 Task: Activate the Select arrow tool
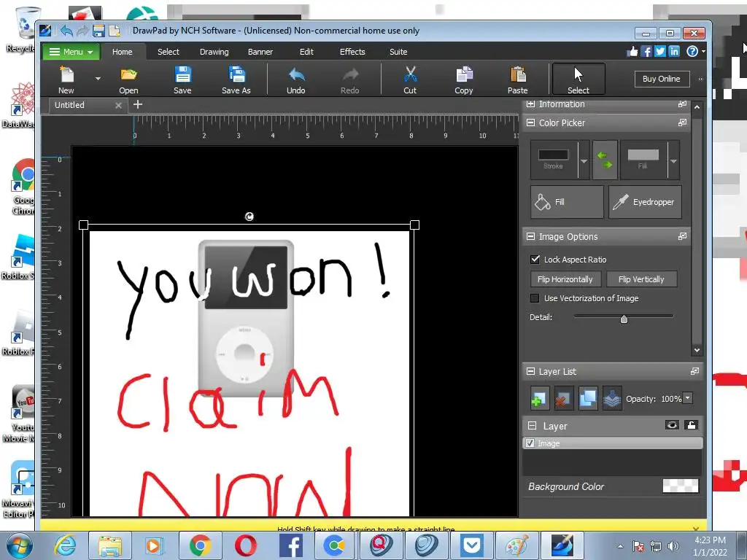click(578, 79)
